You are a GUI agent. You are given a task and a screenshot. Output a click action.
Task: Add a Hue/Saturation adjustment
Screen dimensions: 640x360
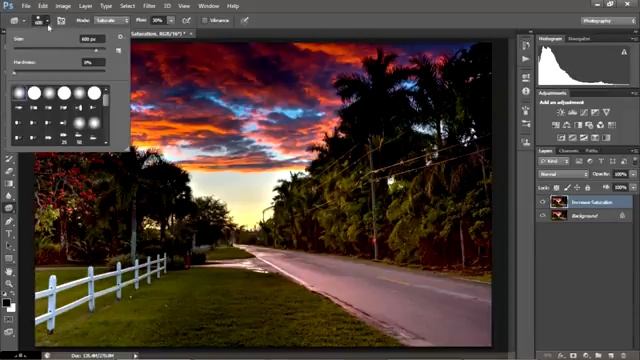556,125
